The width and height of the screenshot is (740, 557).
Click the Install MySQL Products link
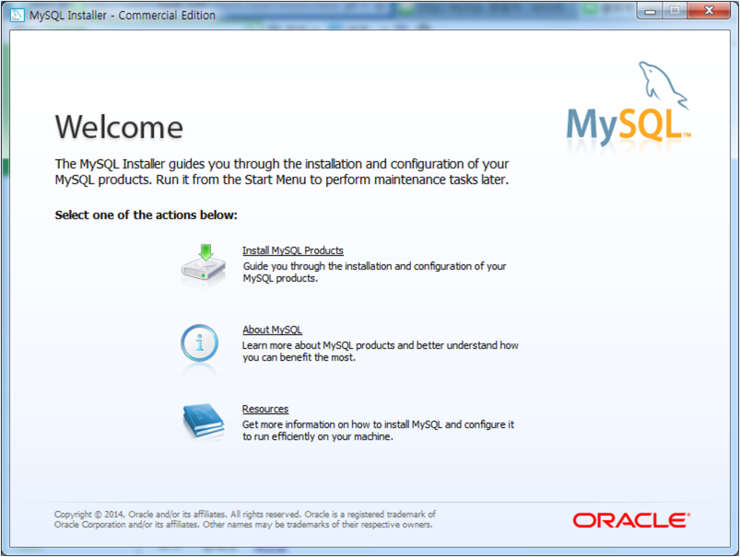point(293,251)
